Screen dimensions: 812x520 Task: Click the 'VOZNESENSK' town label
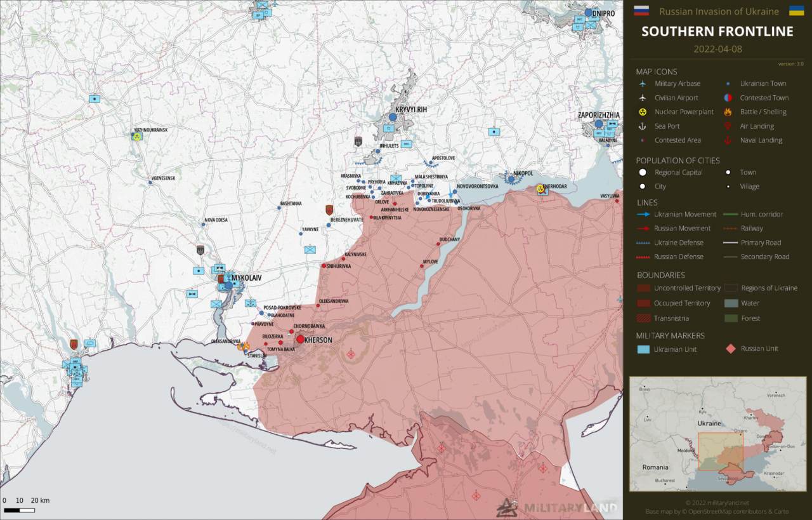[163, 178]
